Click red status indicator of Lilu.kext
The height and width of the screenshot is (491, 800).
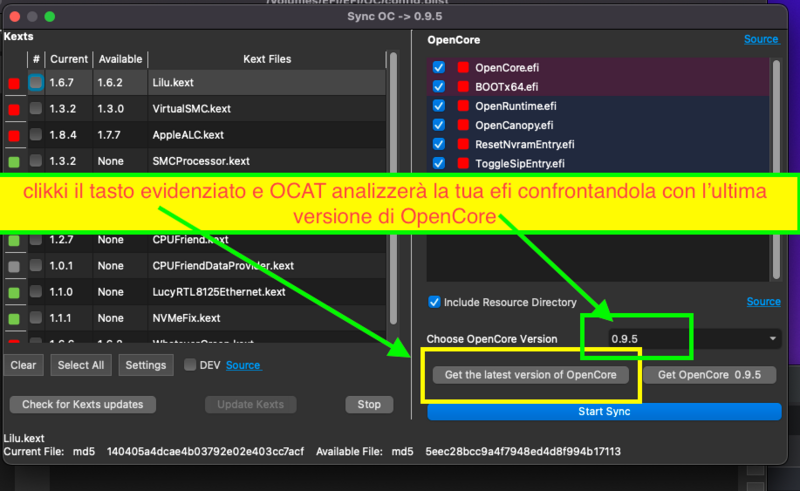pos(14,84)
